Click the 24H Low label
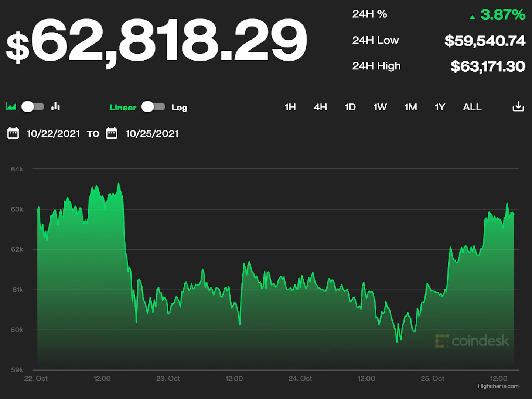Image resolution: width=532 pixels, height=399 pixels. coord(375,40)
